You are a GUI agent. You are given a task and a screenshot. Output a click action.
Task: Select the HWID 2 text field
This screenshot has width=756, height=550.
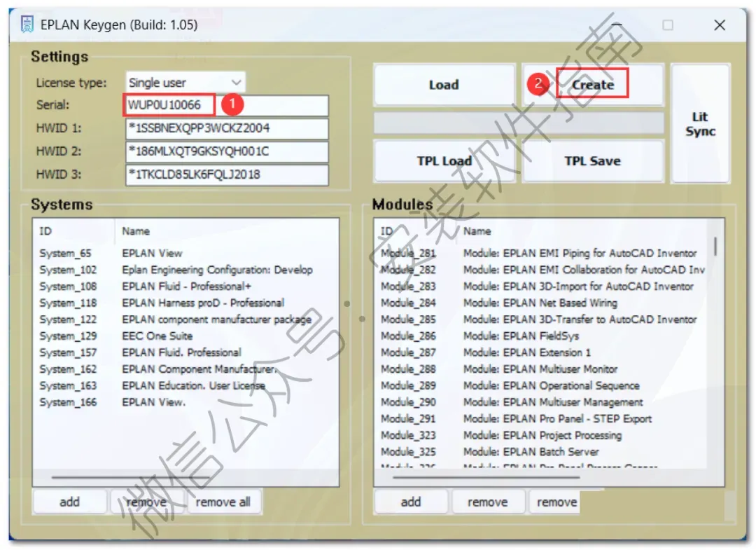click(x=227, y=151)
